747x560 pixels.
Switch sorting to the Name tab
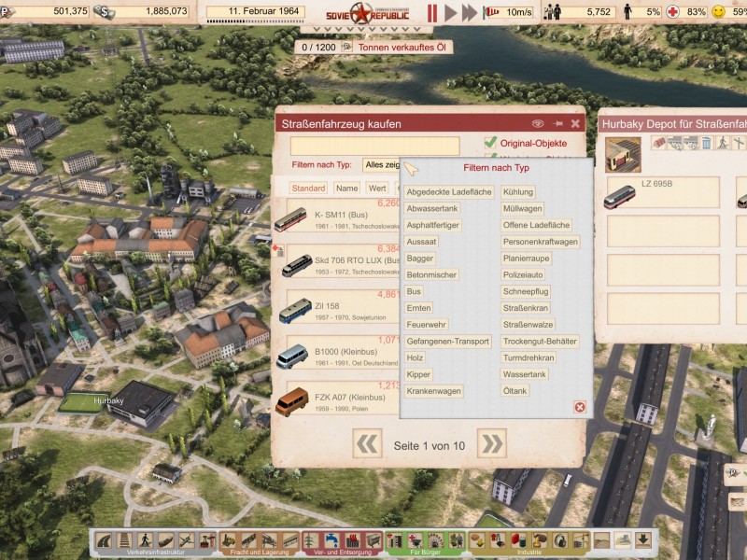(x=346, y=188)
